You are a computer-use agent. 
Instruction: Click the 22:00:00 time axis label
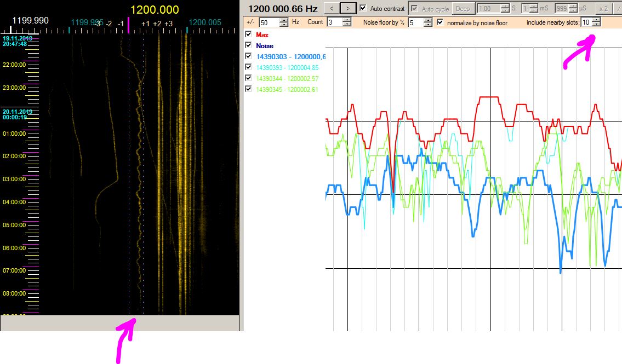click(14, 65)
